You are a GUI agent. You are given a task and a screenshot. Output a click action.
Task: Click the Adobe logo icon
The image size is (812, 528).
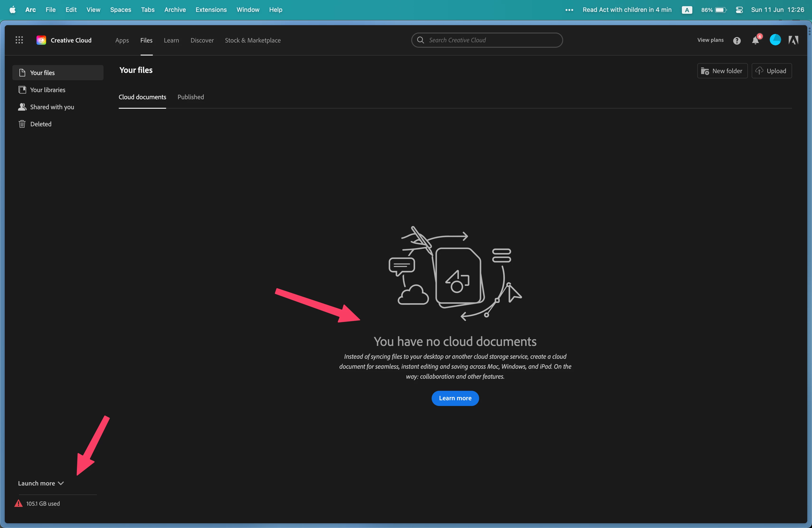point(793,40)
